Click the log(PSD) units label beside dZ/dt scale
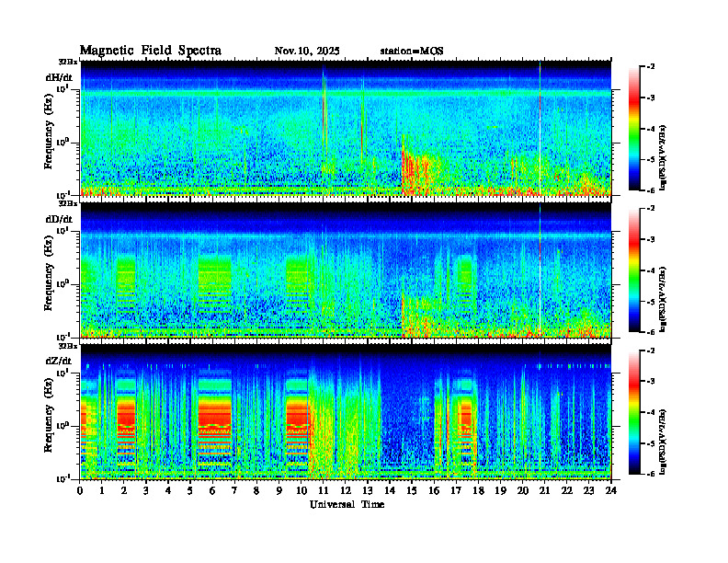728x563 pixels. coord(663,441)
